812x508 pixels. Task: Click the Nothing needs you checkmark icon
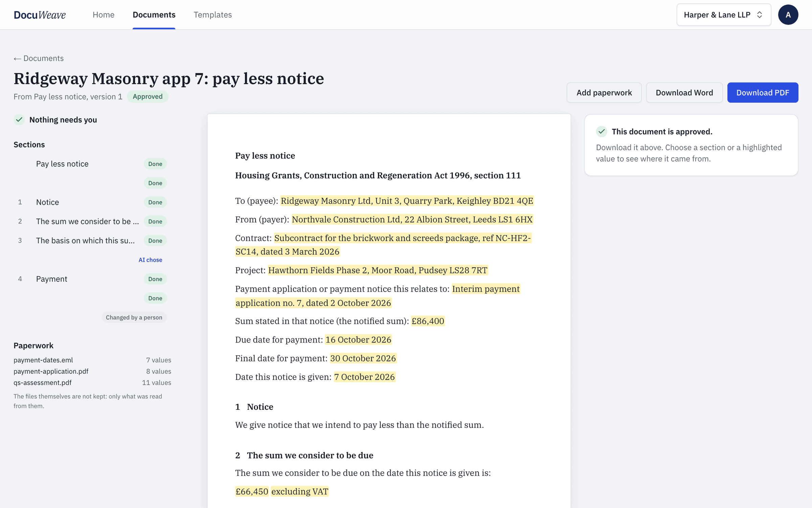(19, 120)
